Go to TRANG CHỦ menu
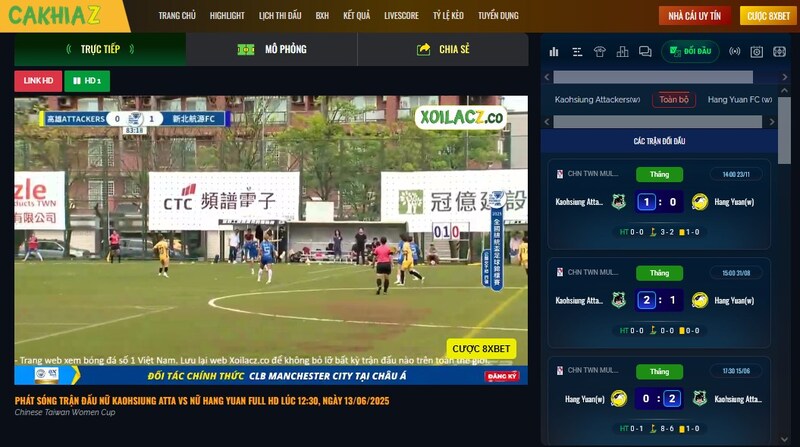 coord(177,16)
